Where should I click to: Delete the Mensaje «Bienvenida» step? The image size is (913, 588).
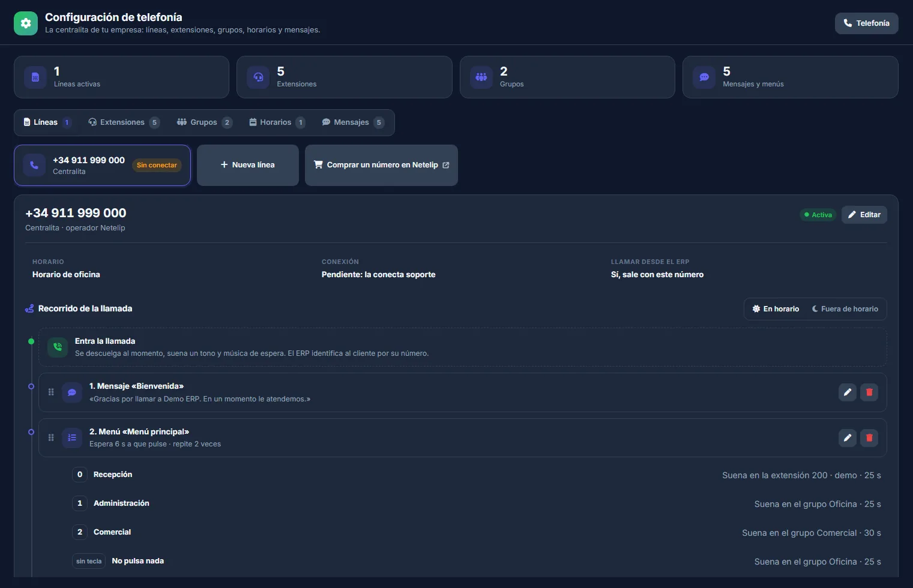[869, 392]
